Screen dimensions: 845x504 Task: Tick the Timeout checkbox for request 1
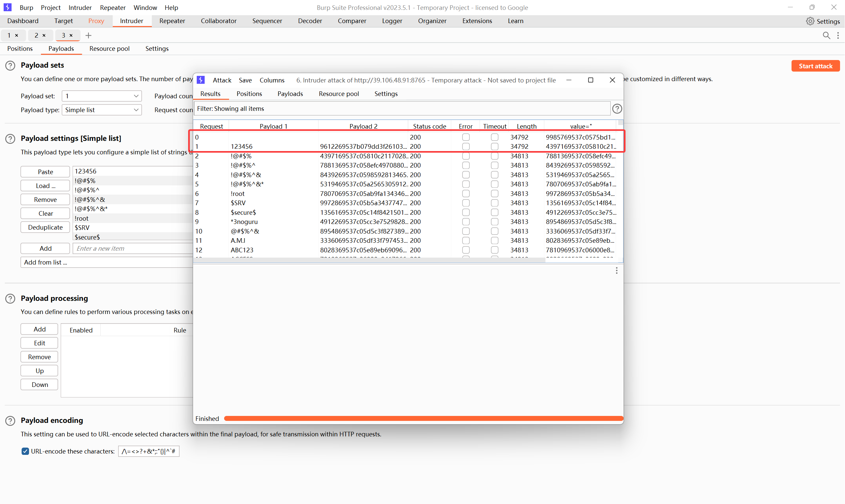[x=494, y=146]
